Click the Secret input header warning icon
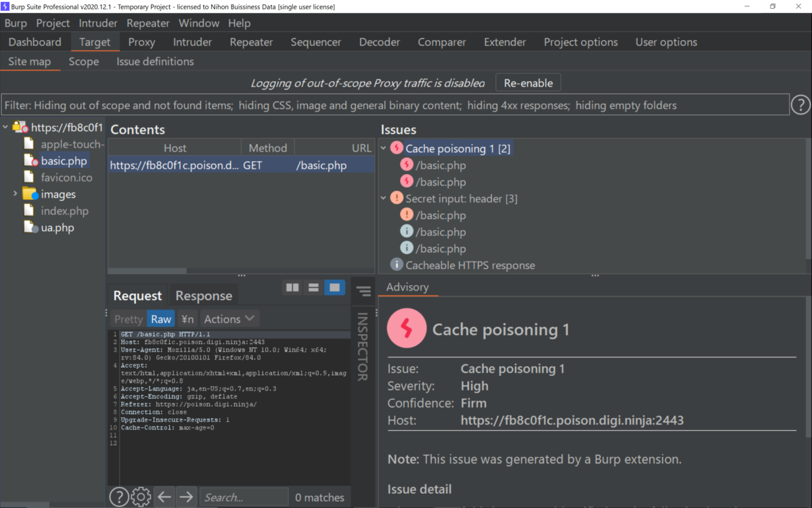Screen dimensions: 812x508 coord(397,198)
